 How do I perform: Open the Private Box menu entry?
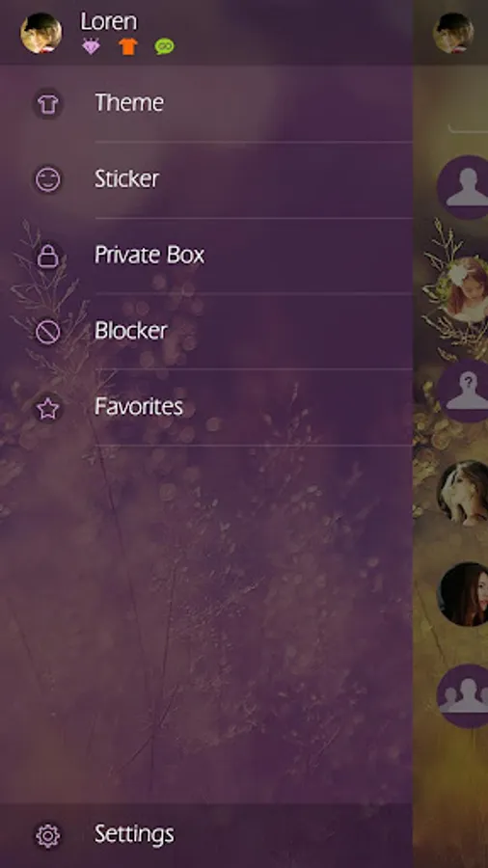[x=206, y=256]
